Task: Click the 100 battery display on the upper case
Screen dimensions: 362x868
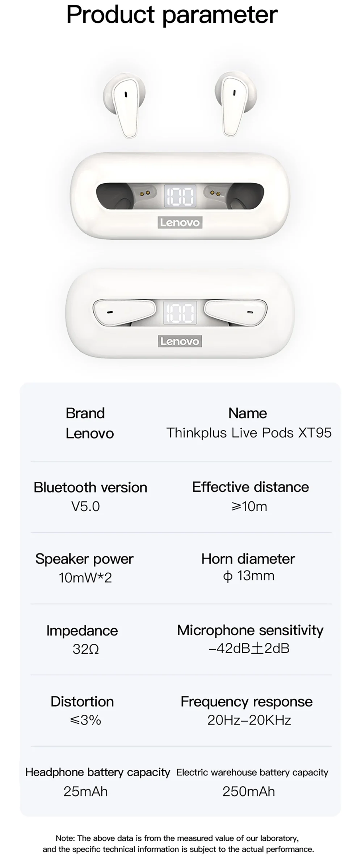Action: click(180, 197)
